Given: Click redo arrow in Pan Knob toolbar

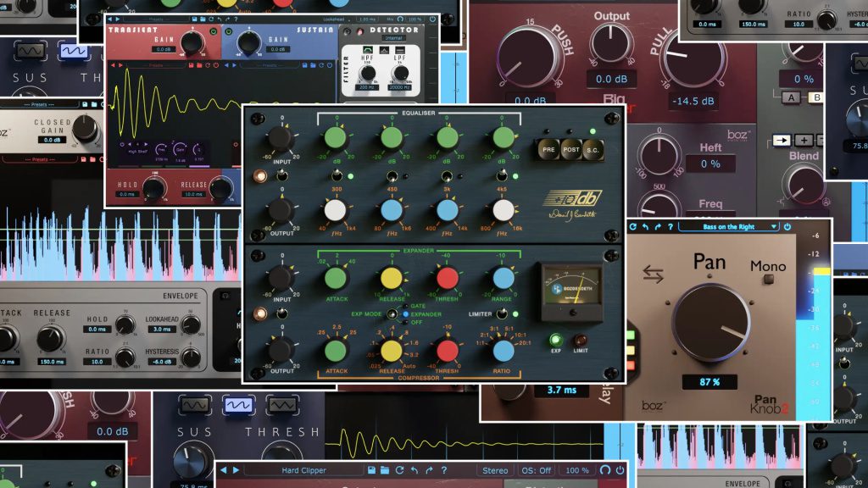Looking at the screenshot, I should pos(658,227).
